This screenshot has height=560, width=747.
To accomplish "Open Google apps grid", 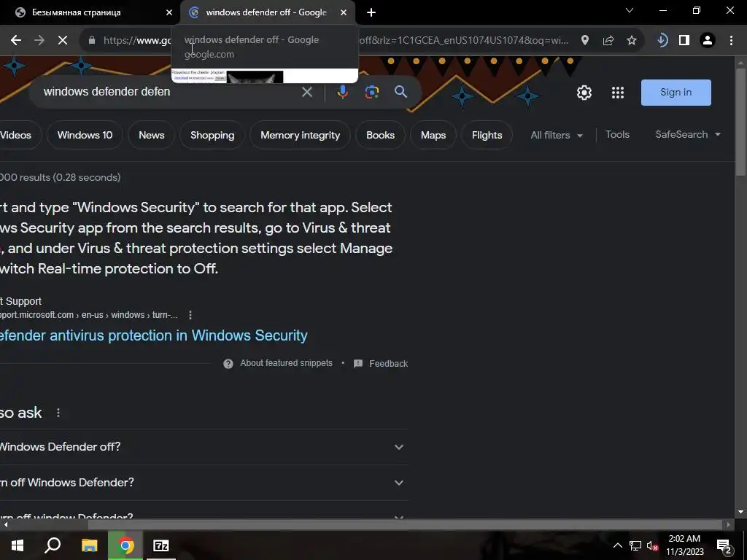I will click(618, 93).
